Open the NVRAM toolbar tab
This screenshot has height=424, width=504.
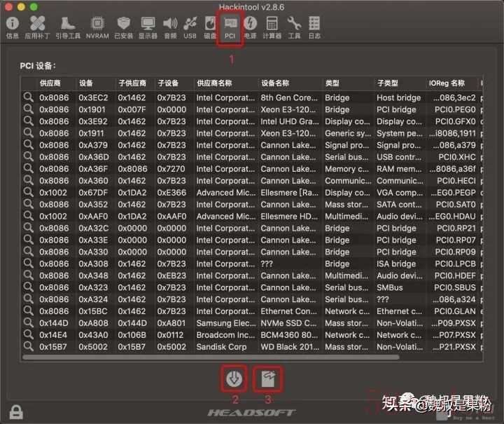click(x=97, y=27)
